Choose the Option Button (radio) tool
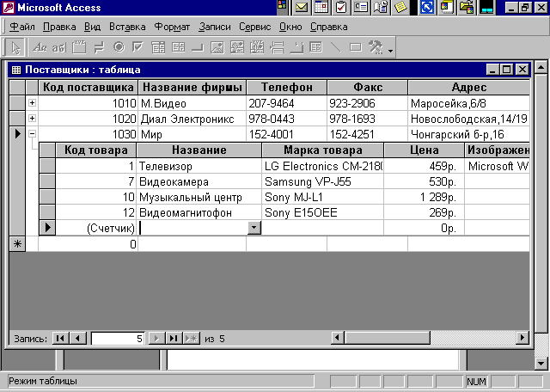Viewport: 550px width, 392px height. pos(119,47)
